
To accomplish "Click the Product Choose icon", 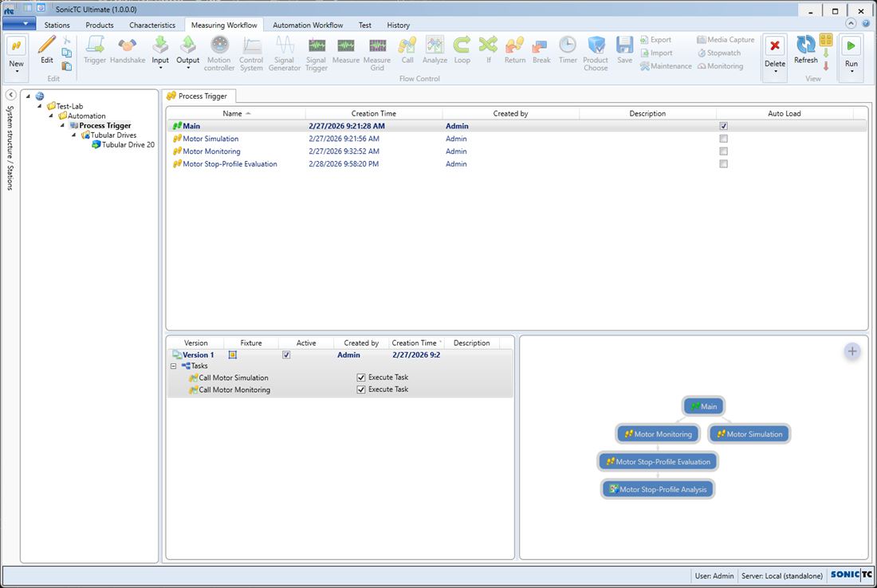I will 596,45.
